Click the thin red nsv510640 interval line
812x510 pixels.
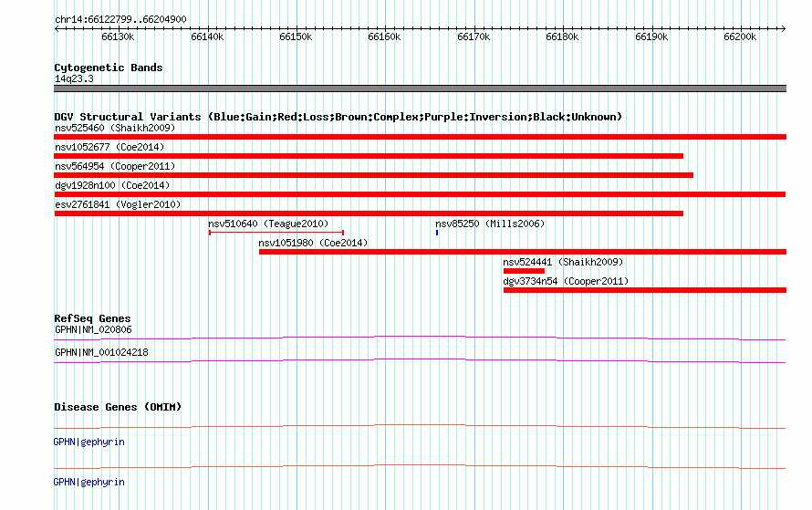276,233
